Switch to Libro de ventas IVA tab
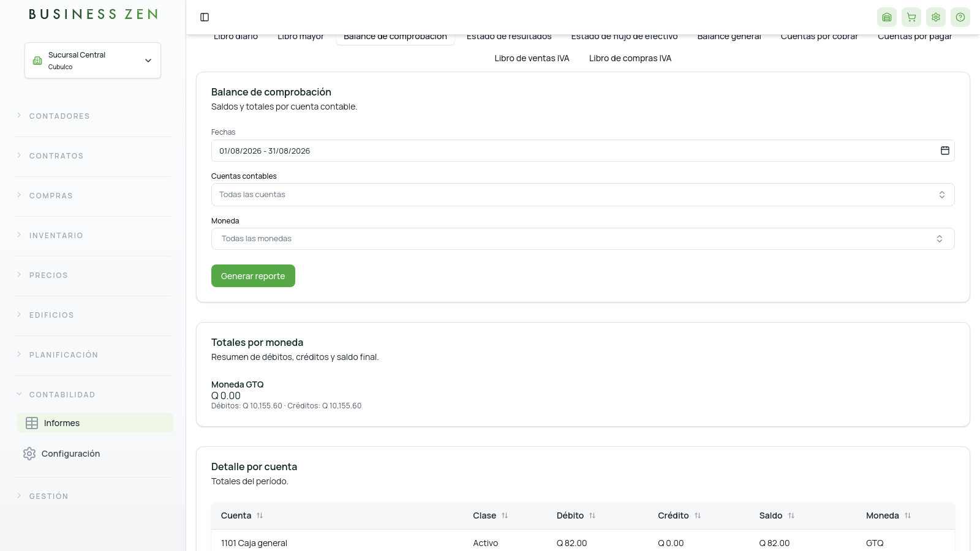 pyautogui.click(x=532, y=58)
